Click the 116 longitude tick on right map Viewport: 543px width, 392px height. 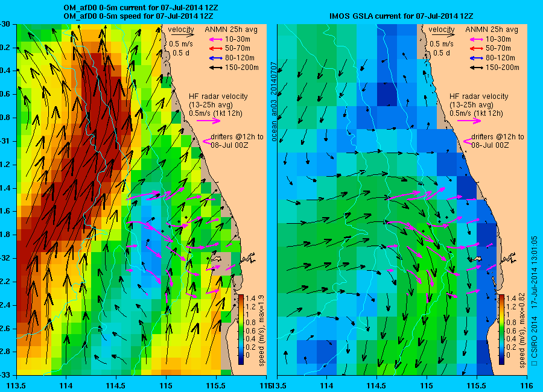pos(526,385)
